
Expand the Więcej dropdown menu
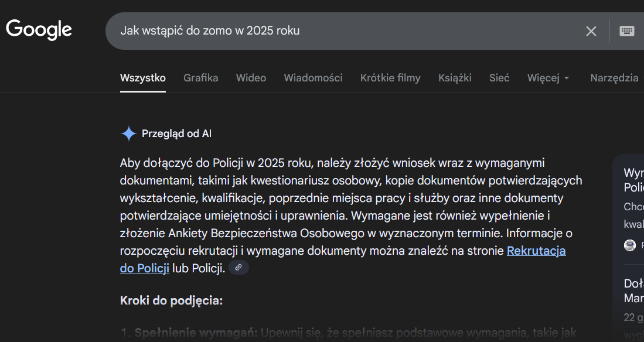548,78
